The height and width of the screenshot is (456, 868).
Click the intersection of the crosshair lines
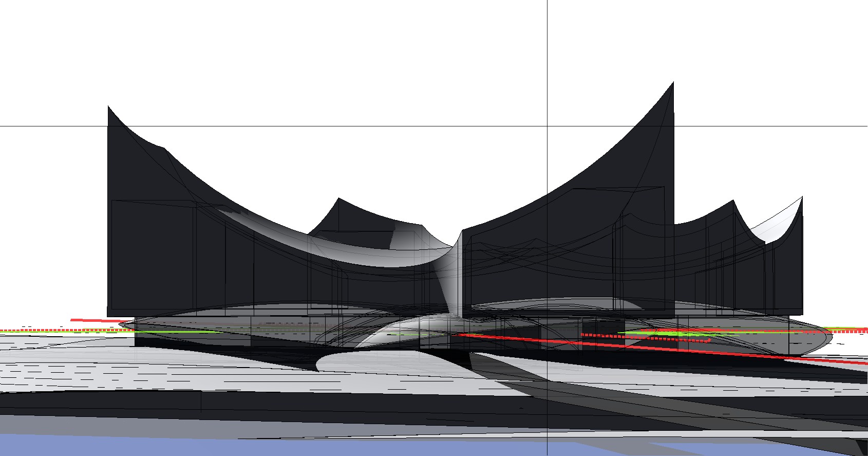(x=548, y=125)
